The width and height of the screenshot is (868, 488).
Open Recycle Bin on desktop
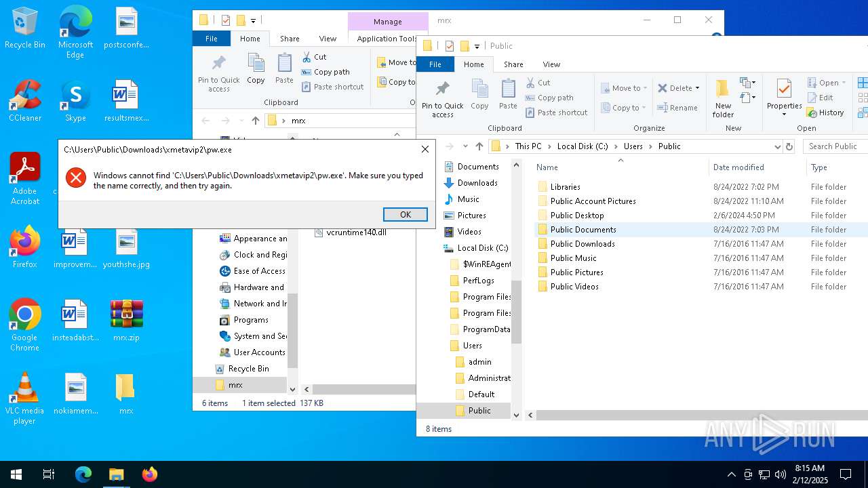pyautogui.click(x=25, y=28)
